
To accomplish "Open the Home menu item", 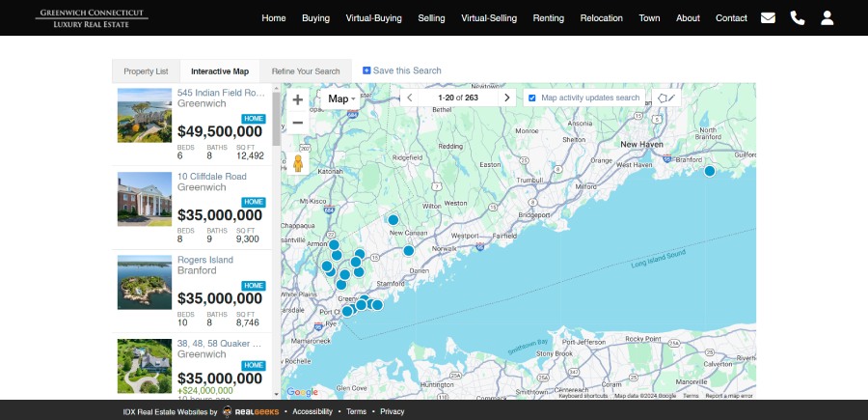I will 274,17.
